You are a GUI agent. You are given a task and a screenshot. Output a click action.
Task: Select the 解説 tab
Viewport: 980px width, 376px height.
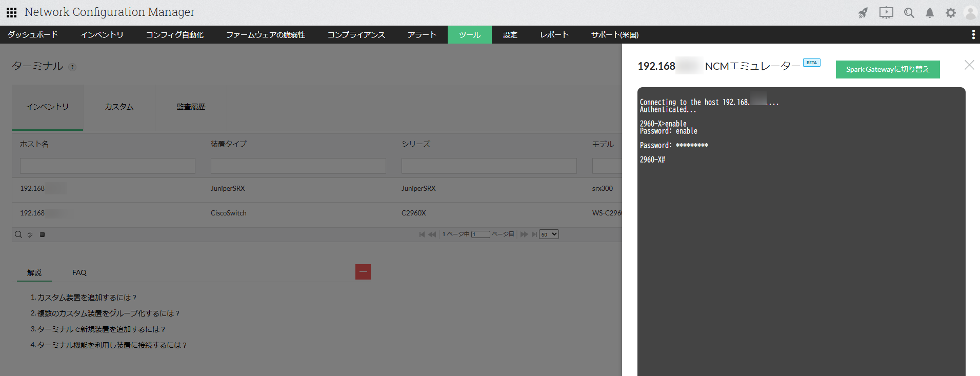[34, 272]
